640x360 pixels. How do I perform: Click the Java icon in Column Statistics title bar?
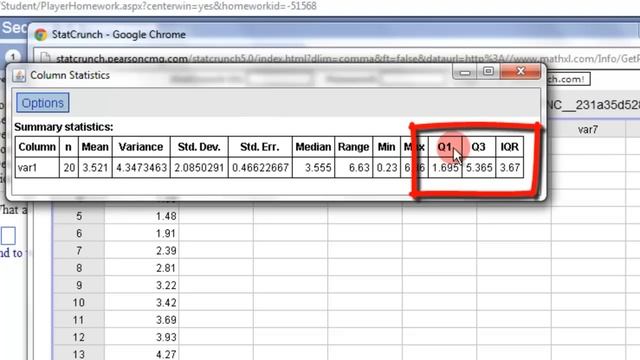pyautogui.click(x=19, y=75)
